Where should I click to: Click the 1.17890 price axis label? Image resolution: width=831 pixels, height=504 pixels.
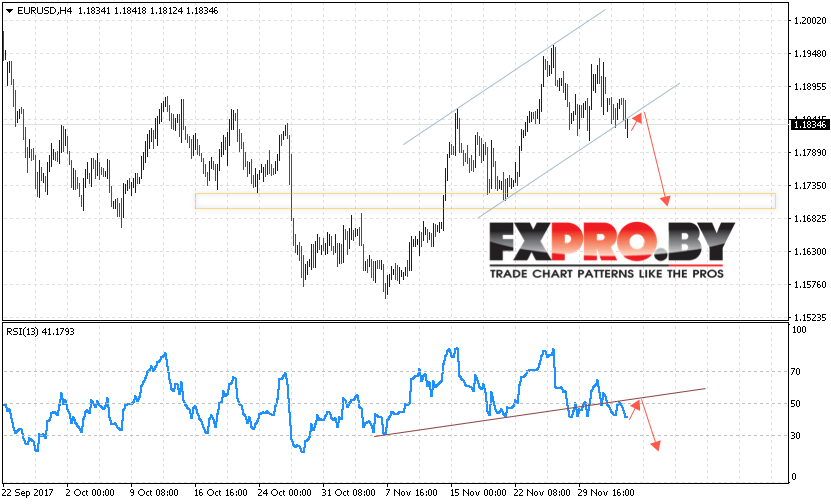[810, 153]
